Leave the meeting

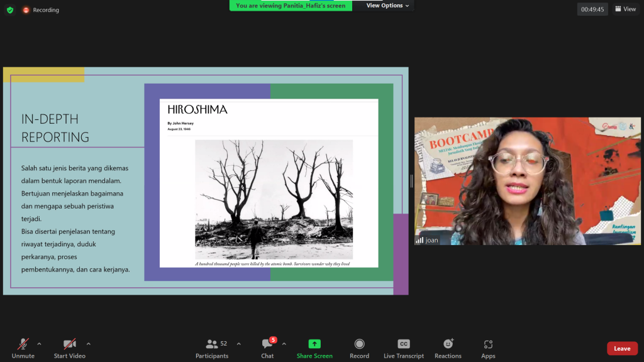coord(622,348)
